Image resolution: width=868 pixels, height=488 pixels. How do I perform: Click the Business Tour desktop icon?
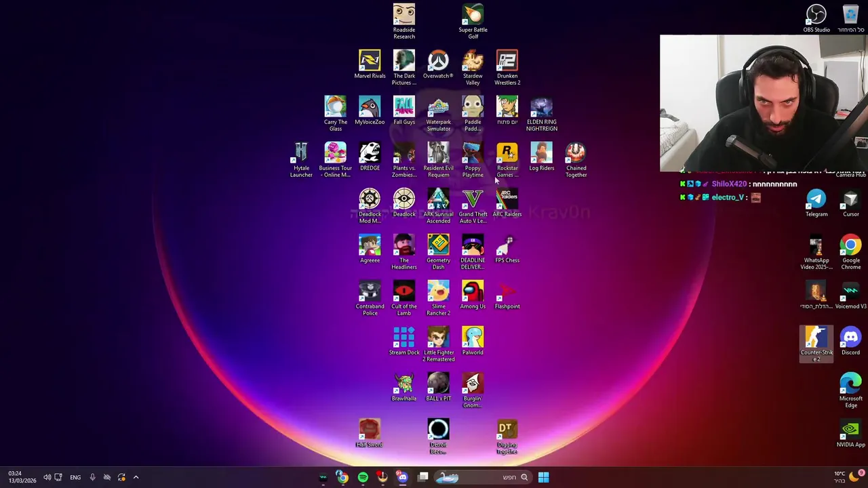point(335,159)
